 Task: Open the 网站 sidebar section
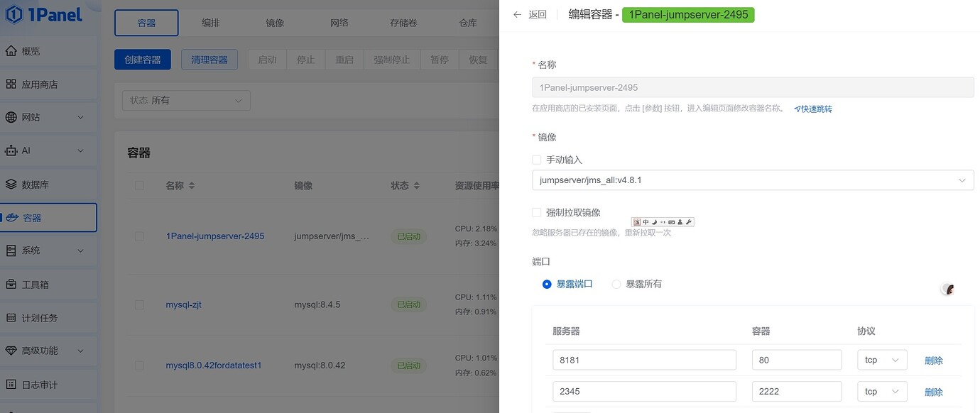[34, 117]
